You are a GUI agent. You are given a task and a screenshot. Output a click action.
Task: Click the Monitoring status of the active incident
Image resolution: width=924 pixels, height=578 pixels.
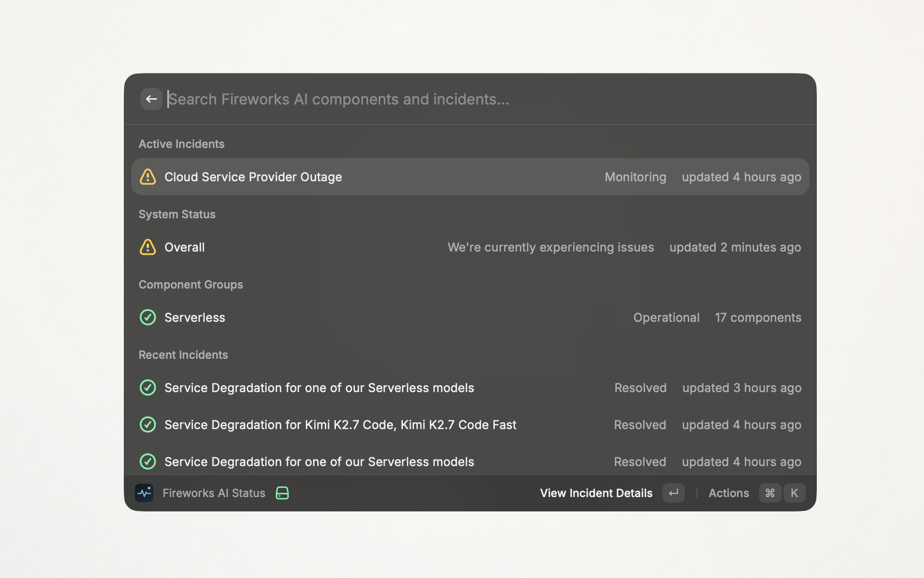(635, 177)
